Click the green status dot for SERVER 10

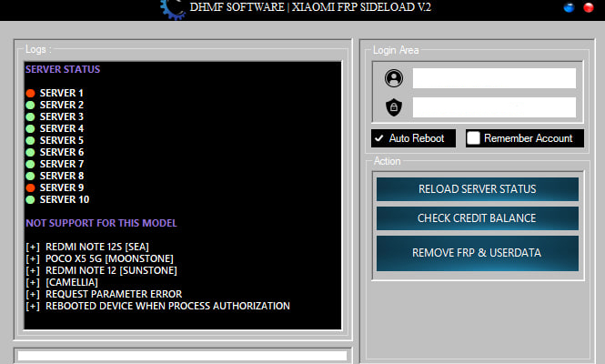point(31,199)
